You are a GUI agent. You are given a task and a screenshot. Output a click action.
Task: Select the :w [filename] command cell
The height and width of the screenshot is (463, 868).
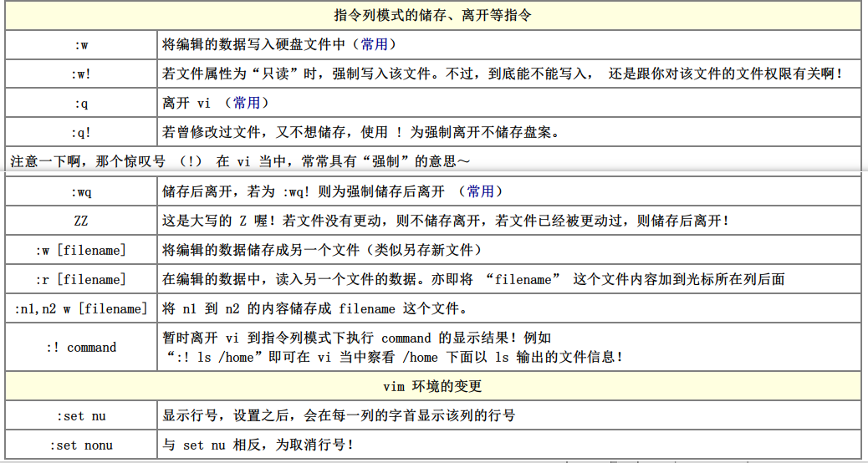tap(81, 250)
